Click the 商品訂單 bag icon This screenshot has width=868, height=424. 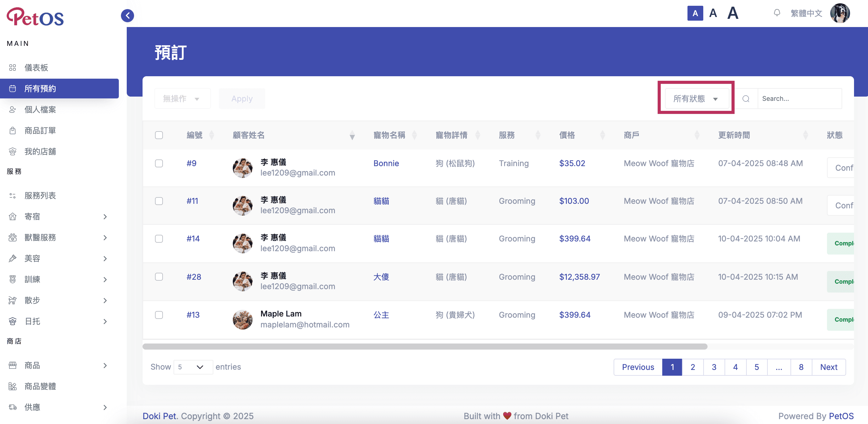point(12,130)
